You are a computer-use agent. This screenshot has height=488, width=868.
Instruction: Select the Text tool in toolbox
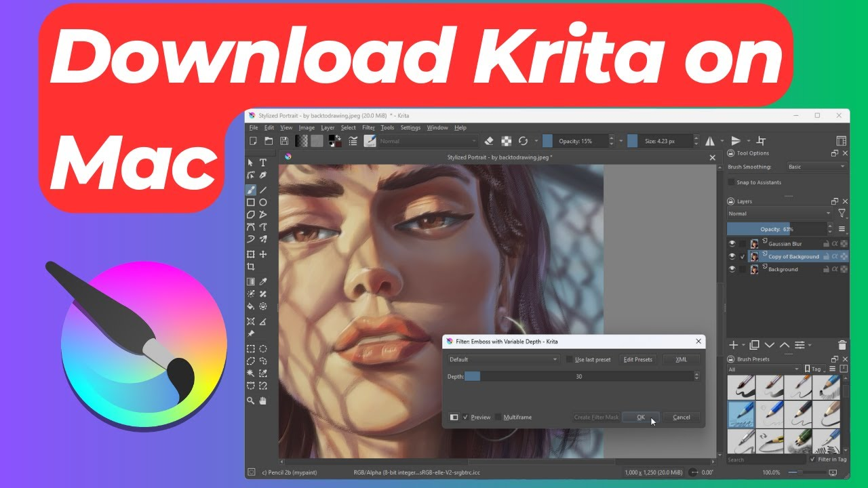(x=263, y=163)
